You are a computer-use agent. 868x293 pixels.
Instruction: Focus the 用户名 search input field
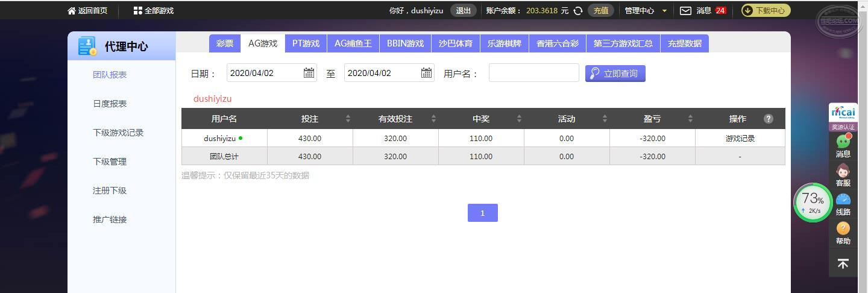[x=534, y=73]
